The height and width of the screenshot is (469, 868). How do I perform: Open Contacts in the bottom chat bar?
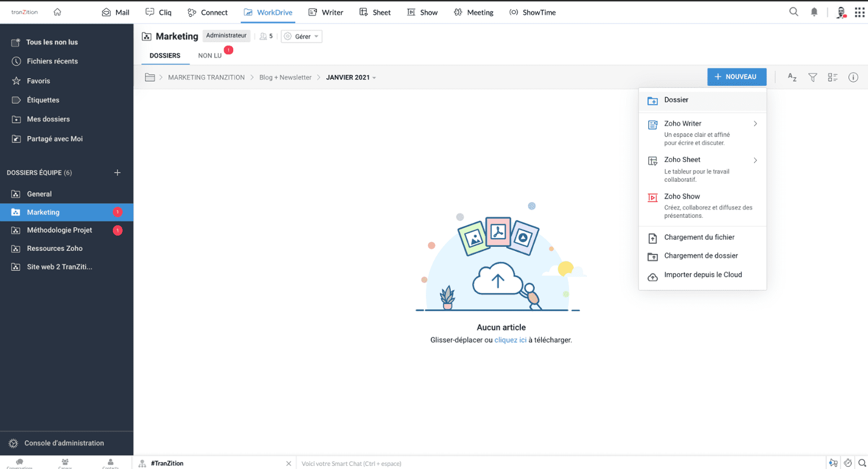(x=111, y=463)
